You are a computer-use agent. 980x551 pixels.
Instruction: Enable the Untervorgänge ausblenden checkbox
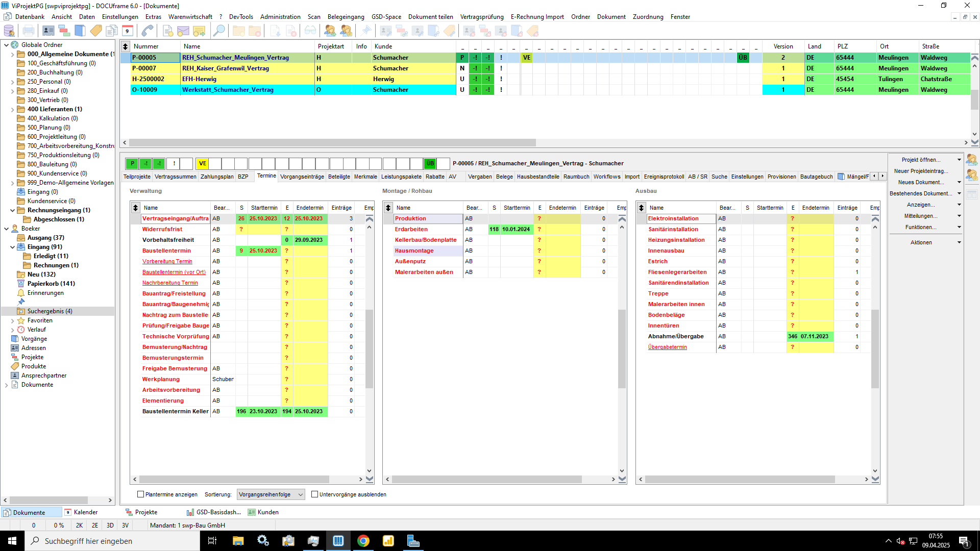315,494
